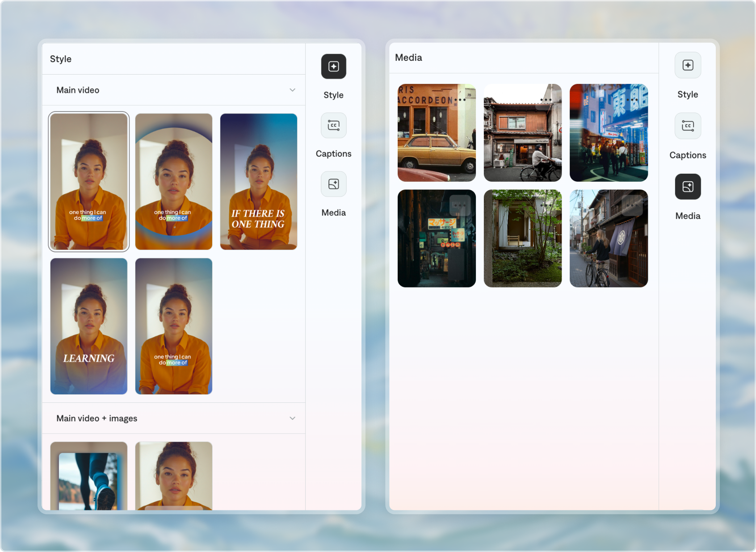Open options dots on the green garden courtyard photo
Viewport: 756px width, 552px height.
pos(546,205)
